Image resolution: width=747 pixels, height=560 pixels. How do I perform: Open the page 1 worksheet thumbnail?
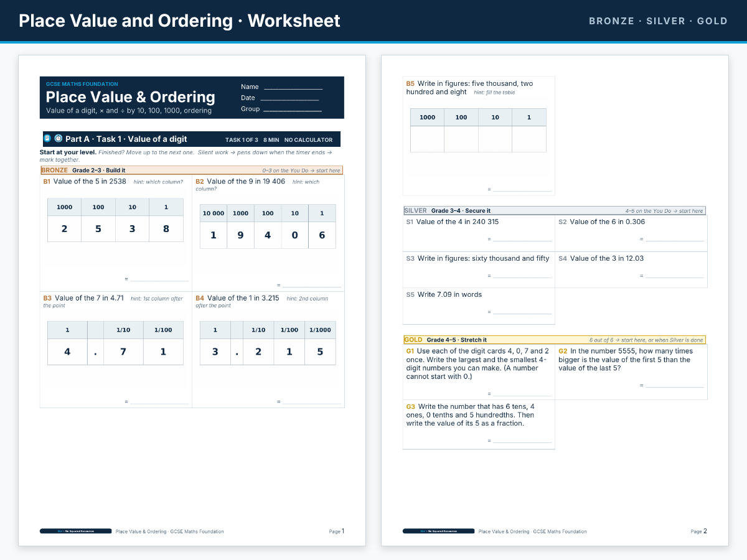(x=192, y=301)
